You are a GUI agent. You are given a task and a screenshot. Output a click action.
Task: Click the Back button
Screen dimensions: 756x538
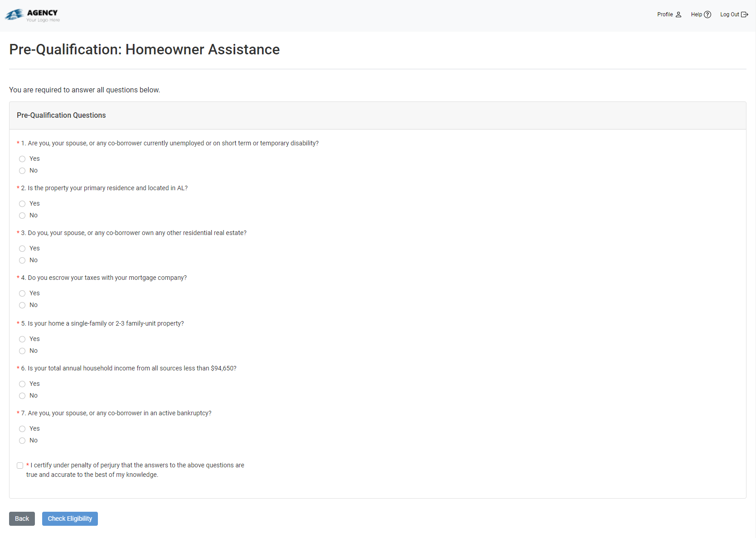(x=22, y=519)
